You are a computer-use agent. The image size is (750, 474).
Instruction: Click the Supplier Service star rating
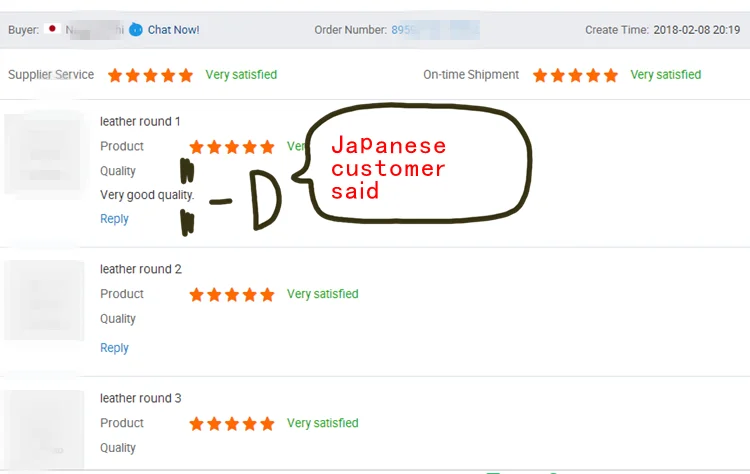(150, 75)
